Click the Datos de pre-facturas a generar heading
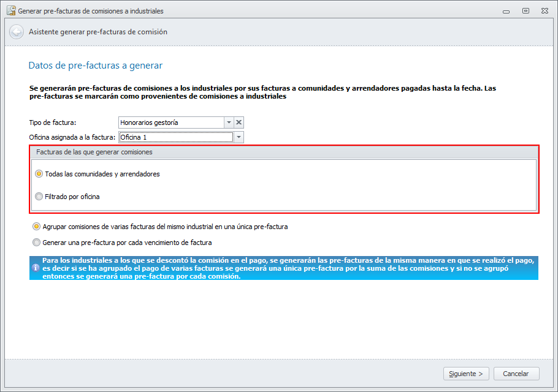Screen dimensions: 558x392 tap(96, 66)
